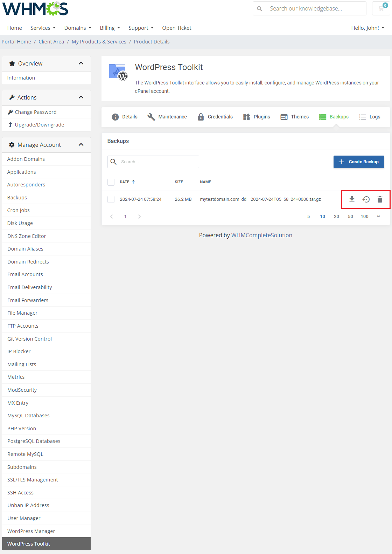Click the WordPress Toolkit folder icon
This screenshot has height=554, width=392.
118,72
